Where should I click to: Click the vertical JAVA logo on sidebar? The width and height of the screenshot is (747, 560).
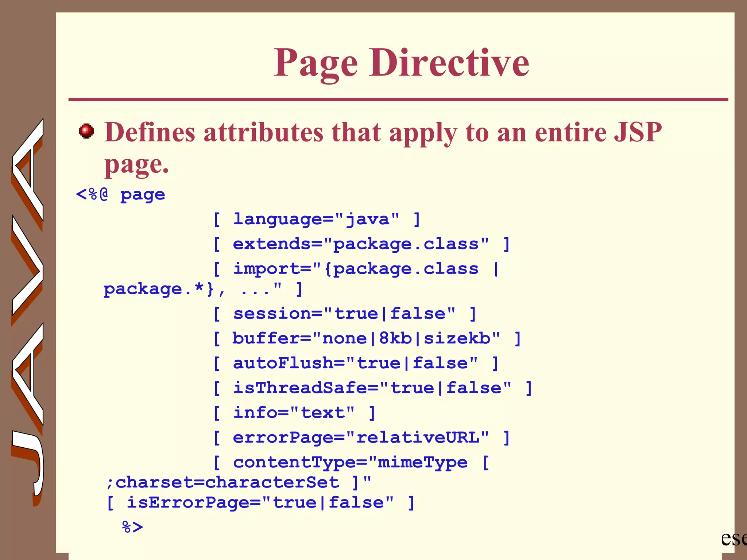pyautogui.click(x=28, y=312)
